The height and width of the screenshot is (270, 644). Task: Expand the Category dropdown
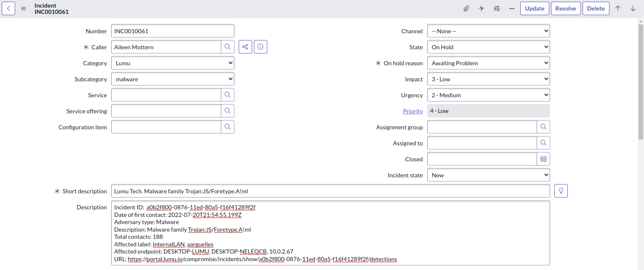[173, 63]
